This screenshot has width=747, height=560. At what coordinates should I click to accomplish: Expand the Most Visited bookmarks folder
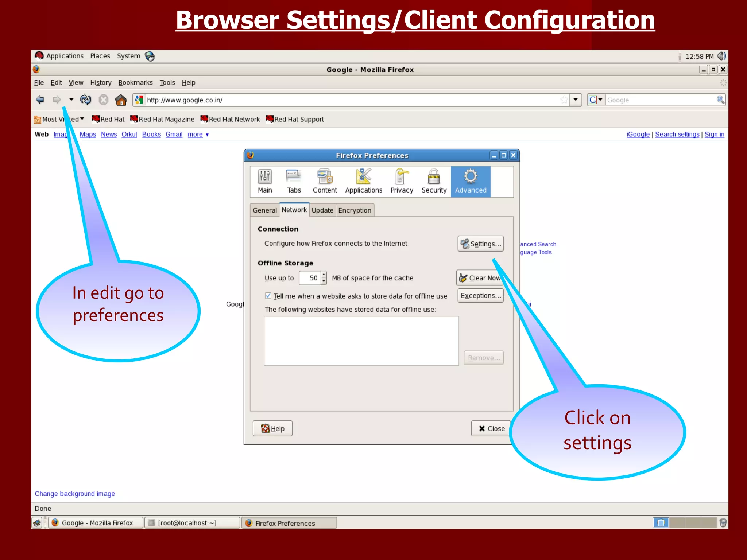59,119
